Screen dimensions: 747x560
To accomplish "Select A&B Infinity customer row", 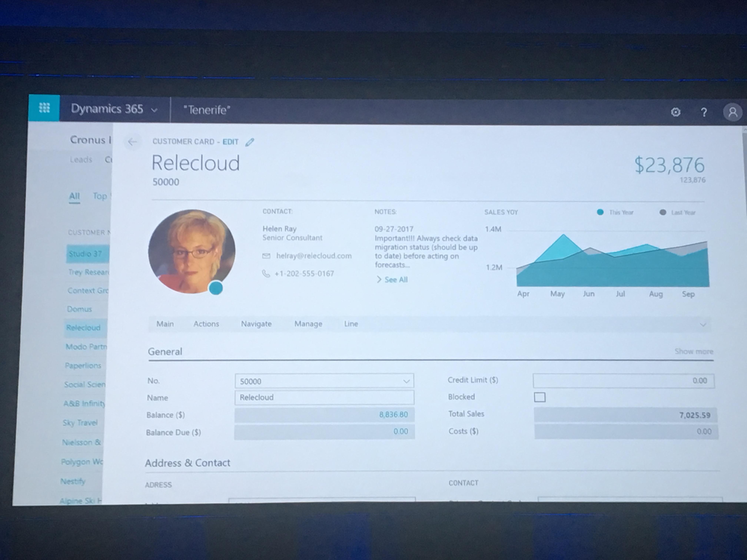I will 84,403.
